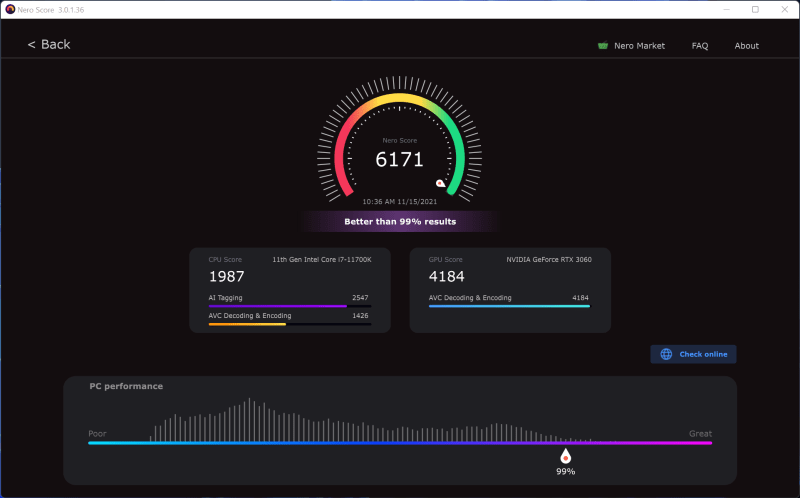Close the Nero Score window
Screen dimensions: 800x498
click(785, 9)
